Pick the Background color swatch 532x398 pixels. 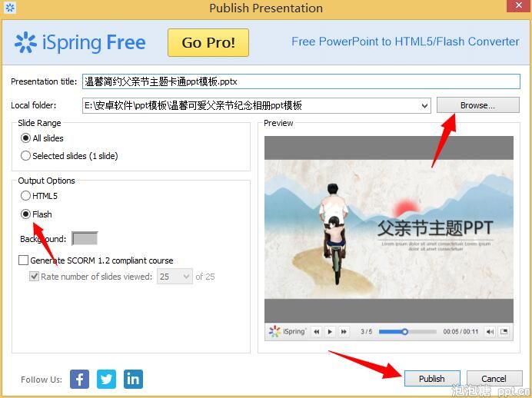click(x=85, y=239)
